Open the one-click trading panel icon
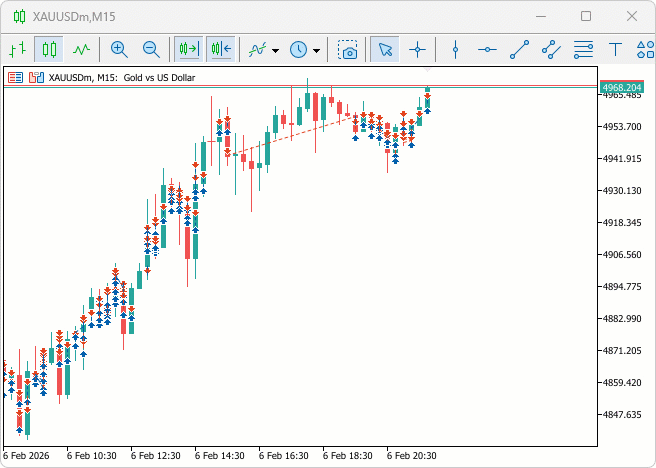Viewport: 656px width, 468px height. tap(15, 77)
